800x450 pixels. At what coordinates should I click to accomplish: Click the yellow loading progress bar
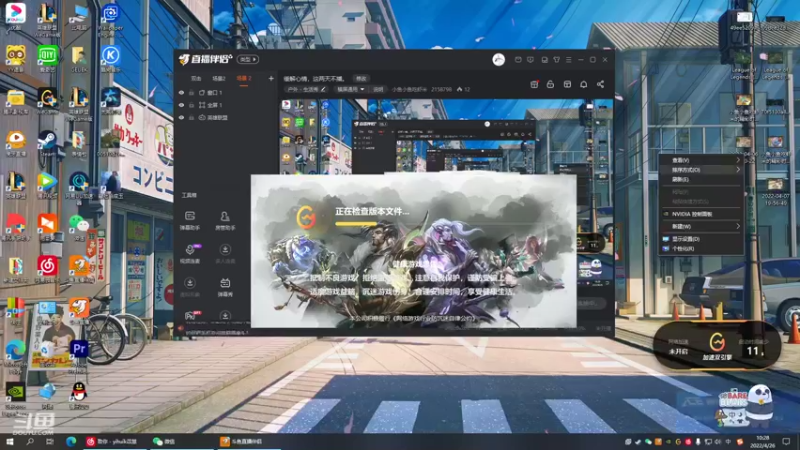[356, 223]
